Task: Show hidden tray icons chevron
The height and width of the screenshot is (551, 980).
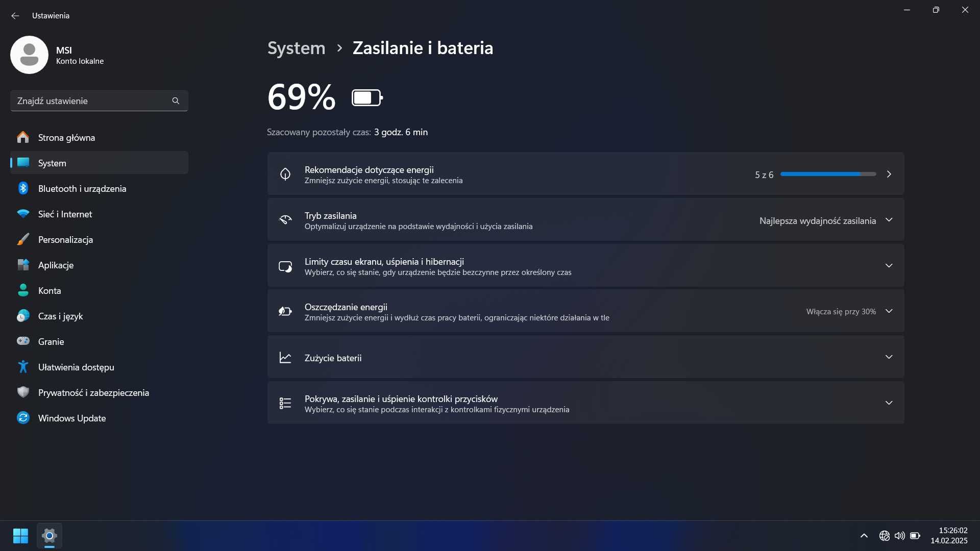Action: (864, 536)
